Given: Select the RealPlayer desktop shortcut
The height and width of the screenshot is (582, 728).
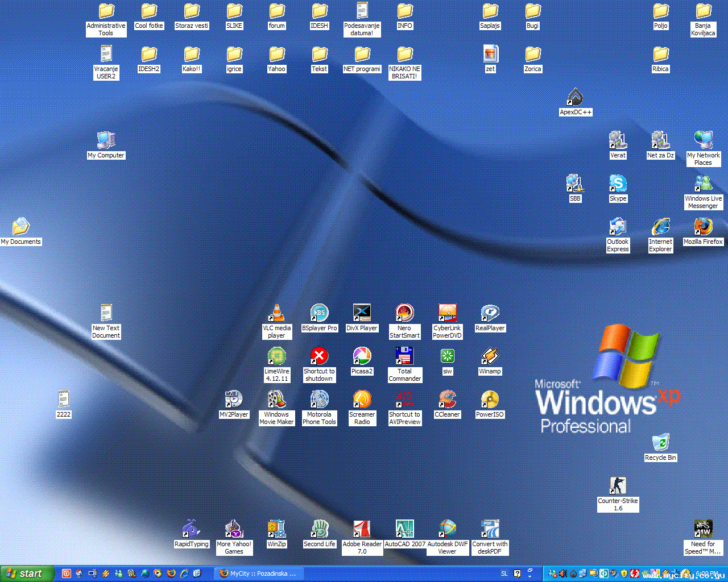Looking at the screenshot, I should 490,314.
